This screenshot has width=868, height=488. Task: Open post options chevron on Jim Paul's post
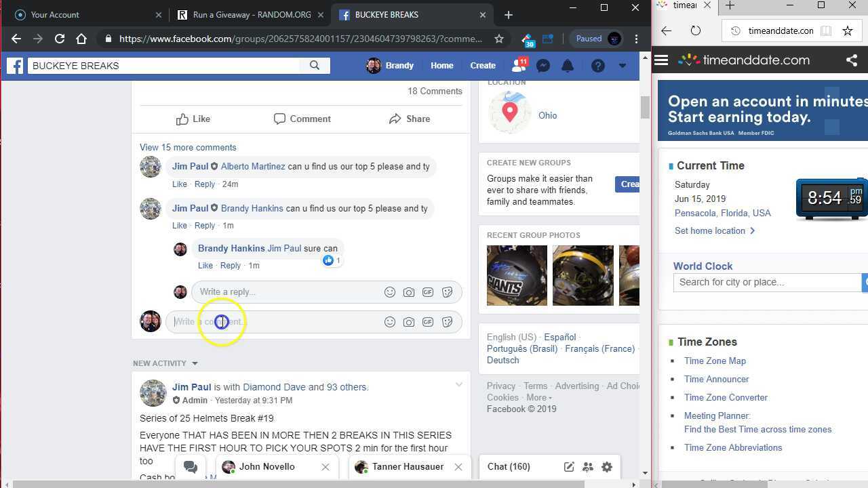[459, 385]
